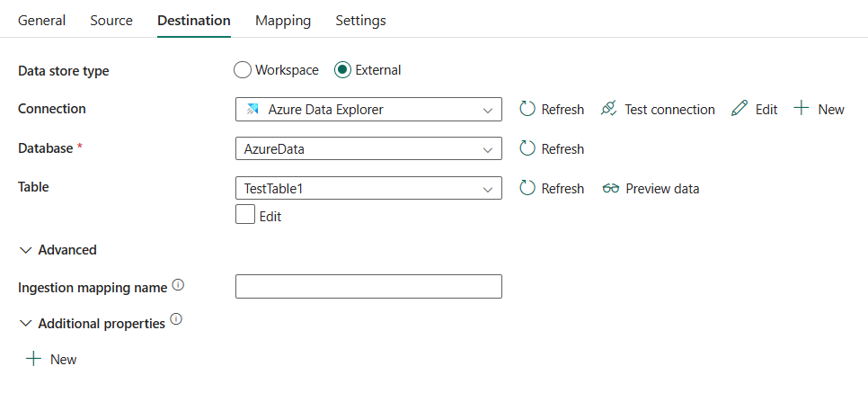This screenshot has width=868, height=393.
Task: Collapse the Additional properties section
Action: (25, 324)
